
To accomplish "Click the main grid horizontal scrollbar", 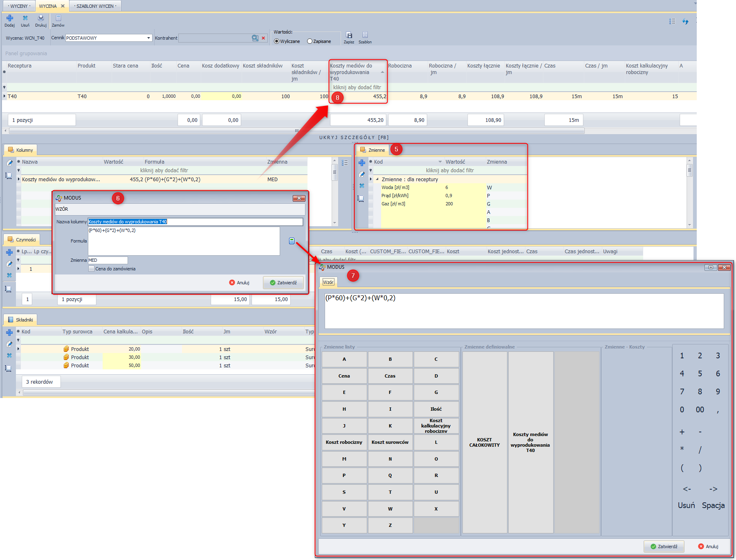I will pyautogui.click(x=296, y=131).
